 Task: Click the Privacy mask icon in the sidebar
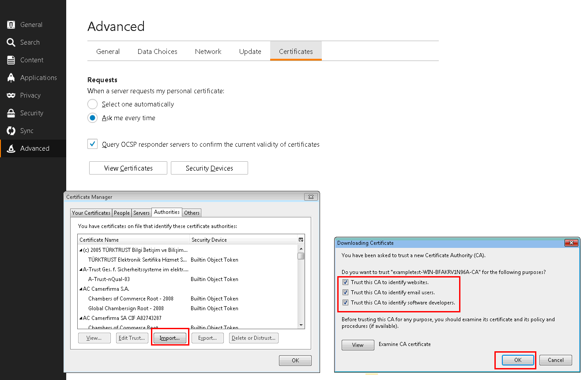pyautogui.click(x=11, y=95)
